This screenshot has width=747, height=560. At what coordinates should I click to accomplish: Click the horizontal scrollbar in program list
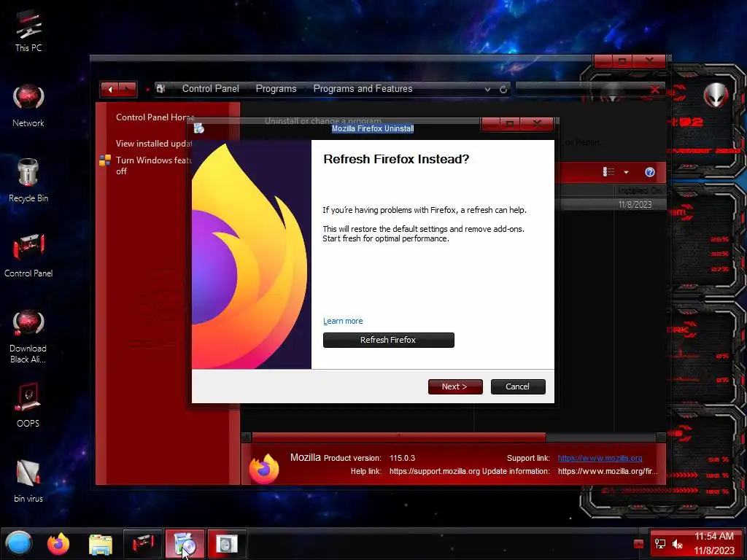coord(399,437)
